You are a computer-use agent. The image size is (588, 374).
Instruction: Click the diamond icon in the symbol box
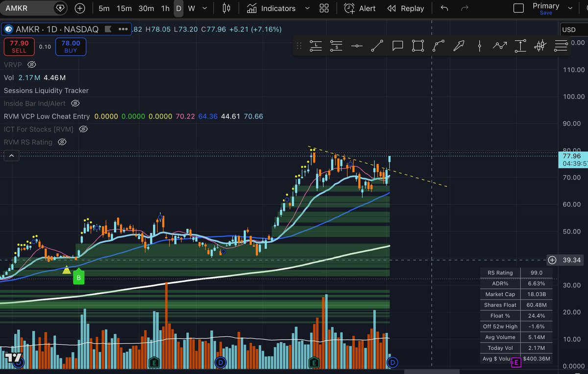pyautogui.click(x=60, y=8)
